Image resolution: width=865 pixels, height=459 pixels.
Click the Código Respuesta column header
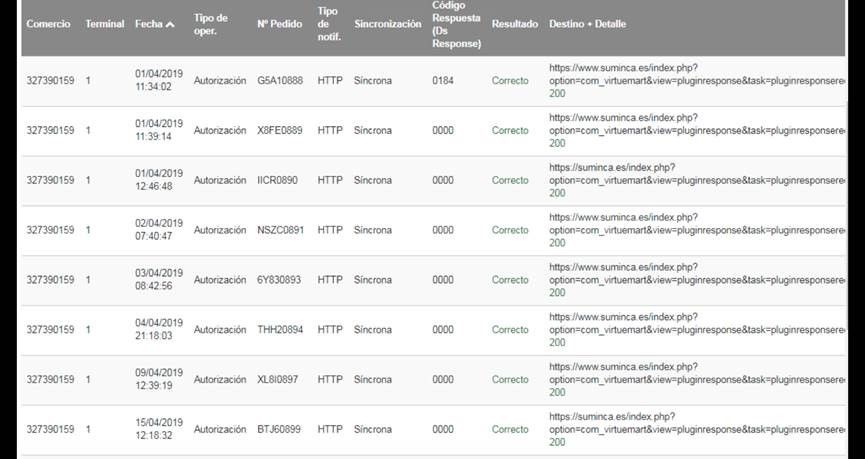coord(457,24)
